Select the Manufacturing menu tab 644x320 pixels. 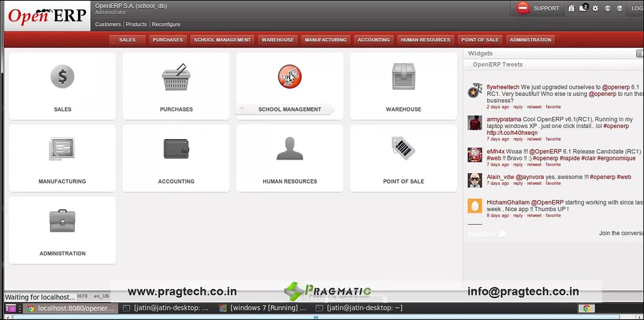click(326, 40)
